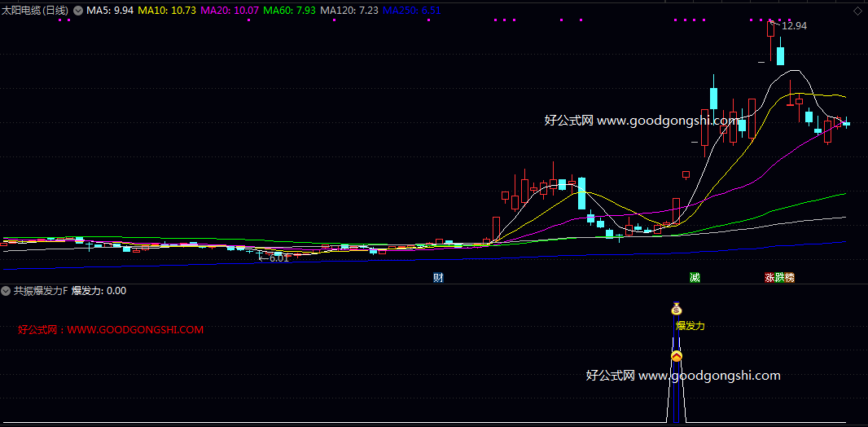
Task: Click the red 涨 marker
Action: [769, 277]
